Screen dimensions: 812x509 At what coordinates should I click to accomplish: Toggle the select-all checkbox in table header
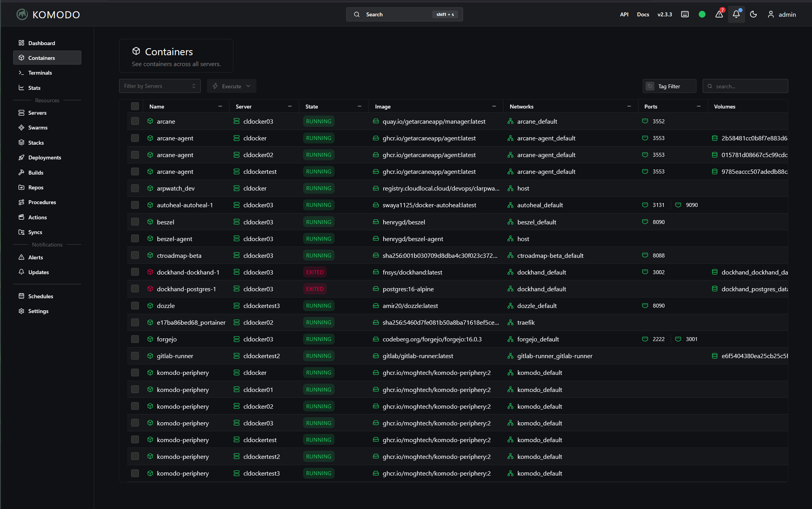135,106
